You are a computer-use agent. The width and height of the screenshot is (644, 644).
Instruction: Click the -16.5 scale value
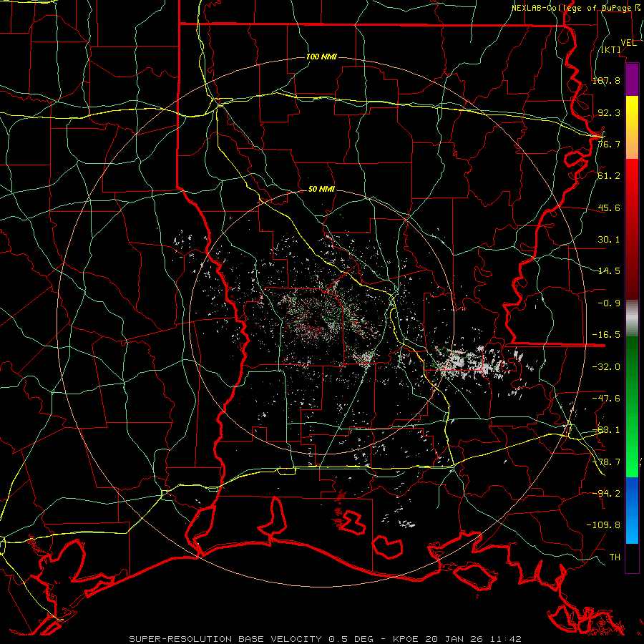[x=606, y=335]
